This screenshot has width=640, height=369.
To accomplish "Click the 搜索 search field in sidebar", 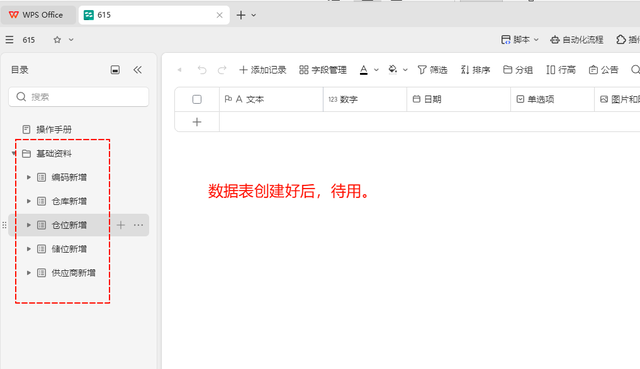I will click(x=78, y=97).
